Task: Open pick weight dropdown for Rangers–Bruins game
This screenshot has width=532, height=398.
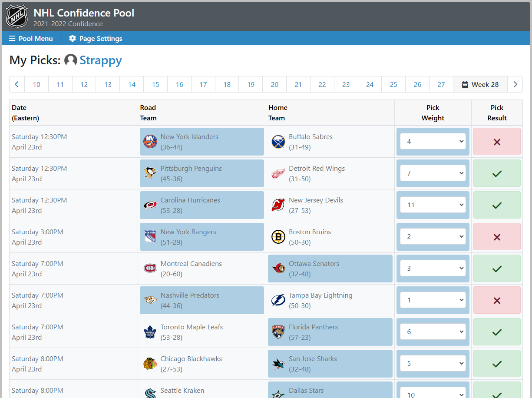Action: 433,237
